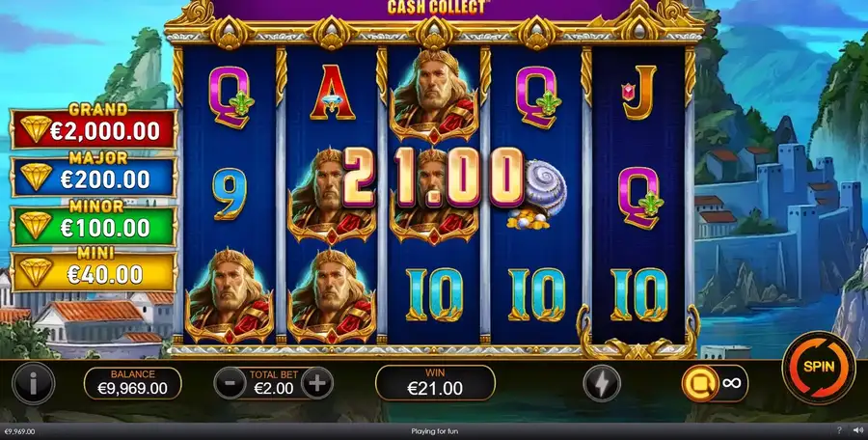The height and width of the screenshot is (440, 868).
Task: Click the infinity autoplay count
Action: [x=731, y=383]
